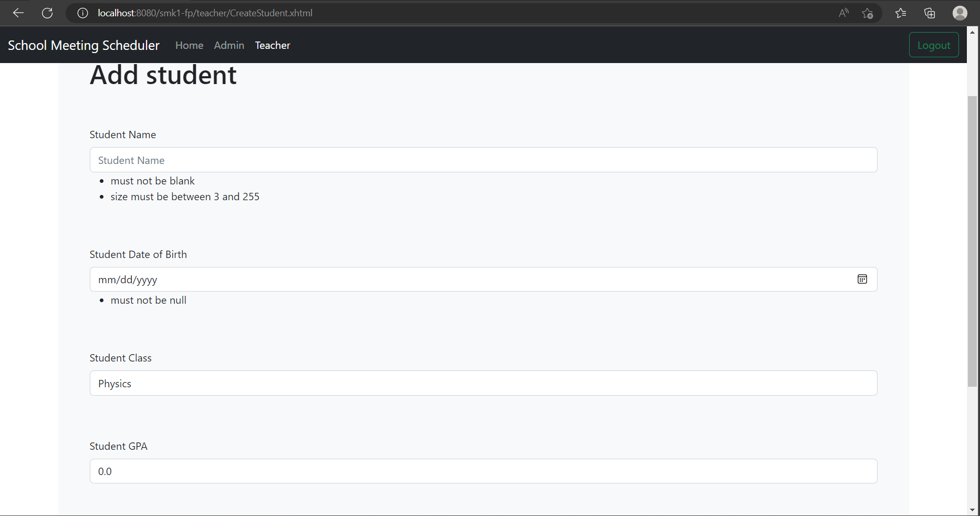
Task: Select the Student Class field showing Physics
Action: tap(483, 383)
